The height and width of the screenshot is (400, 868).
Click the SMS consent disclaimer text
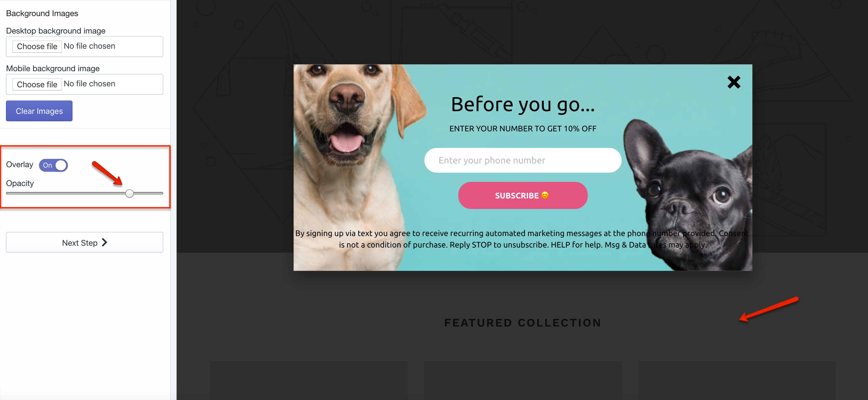point(522,239)
